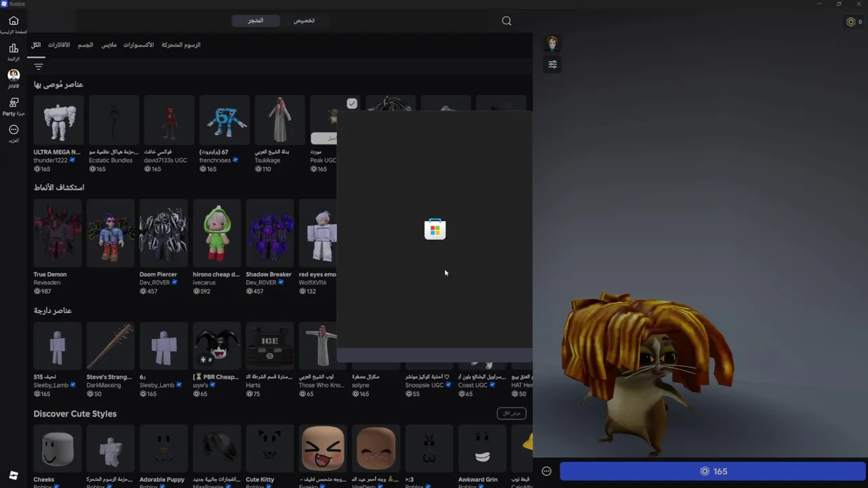Screen dimensions: 868x488
Task: Select the Avatars (الأفاتارات) category tab
Action: click(59, 45)
